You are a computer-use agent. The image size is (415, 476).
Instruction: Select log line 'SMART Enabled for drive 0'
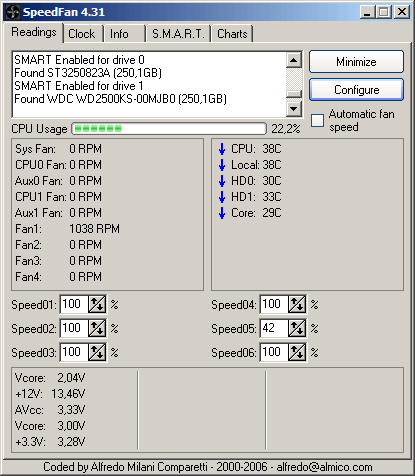click(79, 60)
